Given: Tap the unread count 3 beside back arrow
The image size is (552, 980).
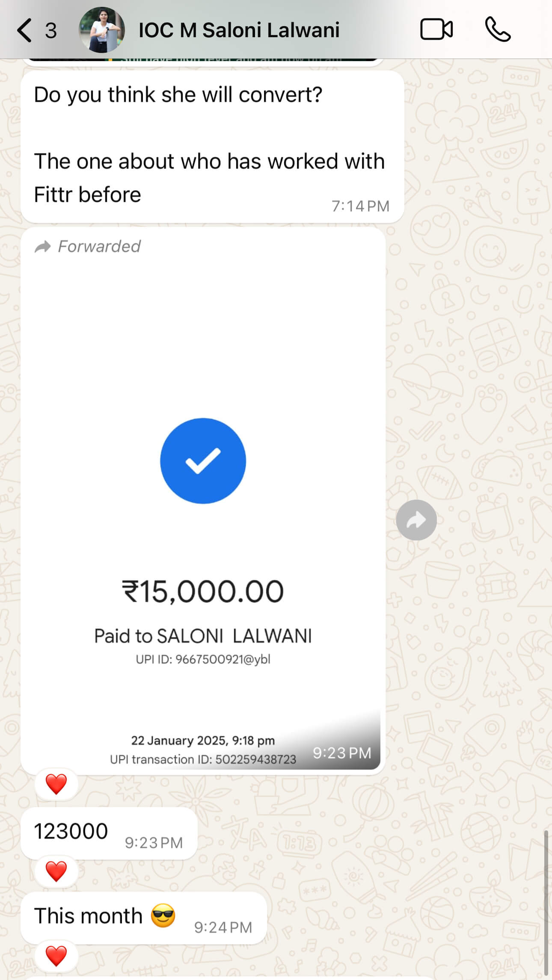Looking at the screenshot, I should click(51, 30).
